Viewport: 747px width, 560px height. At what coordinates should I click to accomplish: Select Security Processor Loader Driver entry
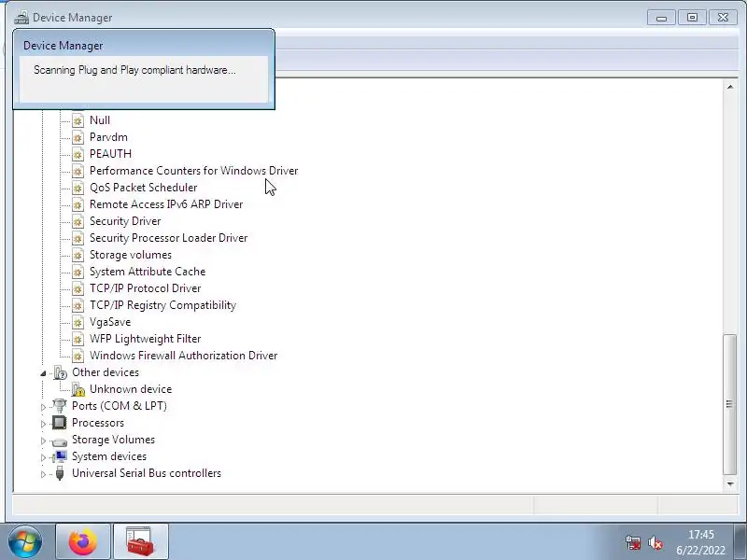coord(169,238)
